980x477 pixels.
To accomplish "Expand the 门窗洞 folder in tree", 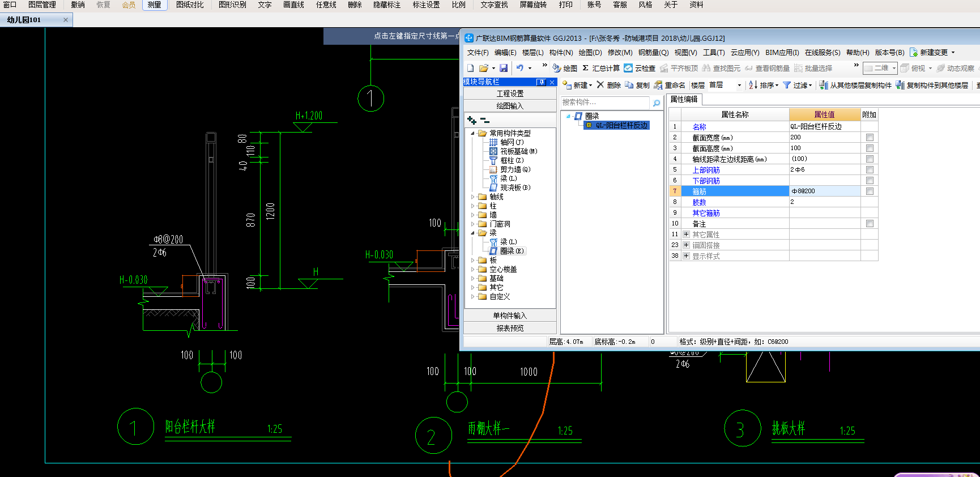I will click(473, 224).
